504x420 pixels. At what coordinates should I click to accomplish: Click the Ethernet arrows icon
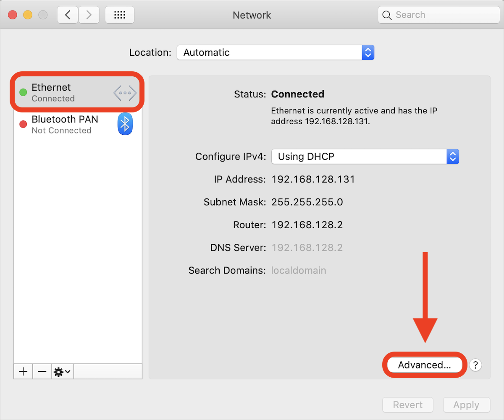[x=125, y=93]
